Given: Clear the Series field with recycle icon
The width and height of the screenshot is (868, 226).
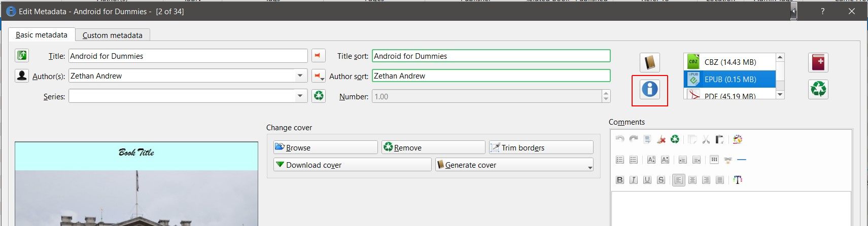Looking at the screenshot, I should click(x=318, y=96).
